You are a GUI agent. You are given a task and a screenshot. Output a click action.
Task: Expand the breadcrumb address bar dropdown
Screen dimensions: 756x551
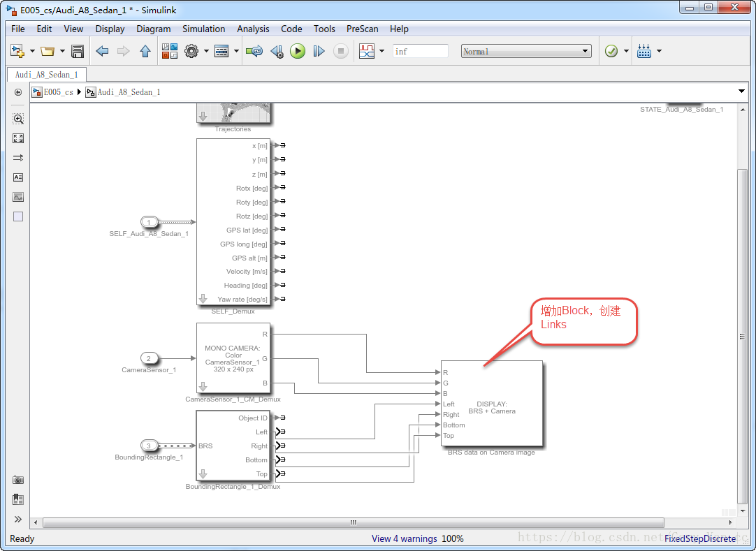pyautogui.click(x=741, y=91)
